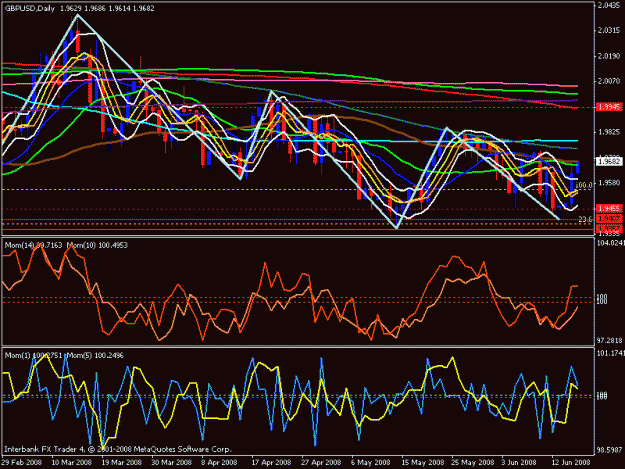The image size is (625, 469).
Task: Click the Mom(10) 100.4953 indicator label
Action: coord(97,245)
